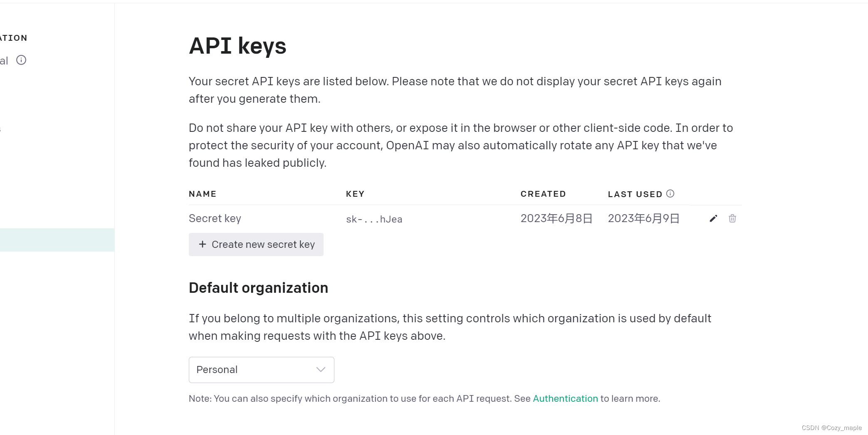Select the truncated organization name in sidebar
Screen dimensions: 868x435
click(x=4, y=61)
